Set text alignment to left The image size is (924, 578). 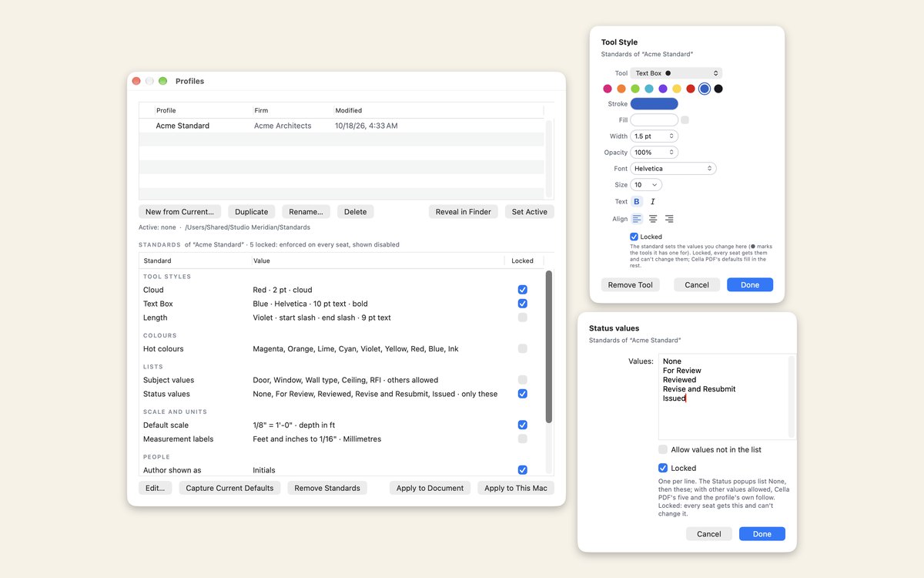(637, 219)
